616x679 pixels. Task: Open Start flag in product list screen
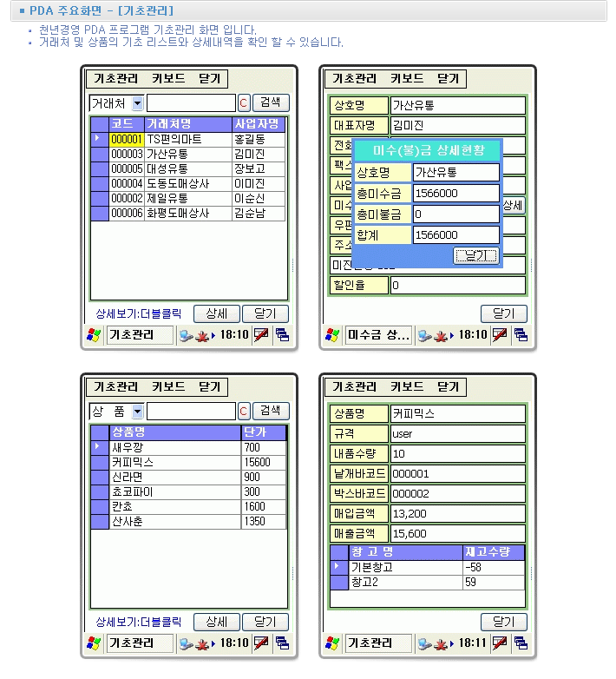click(94, 643)
